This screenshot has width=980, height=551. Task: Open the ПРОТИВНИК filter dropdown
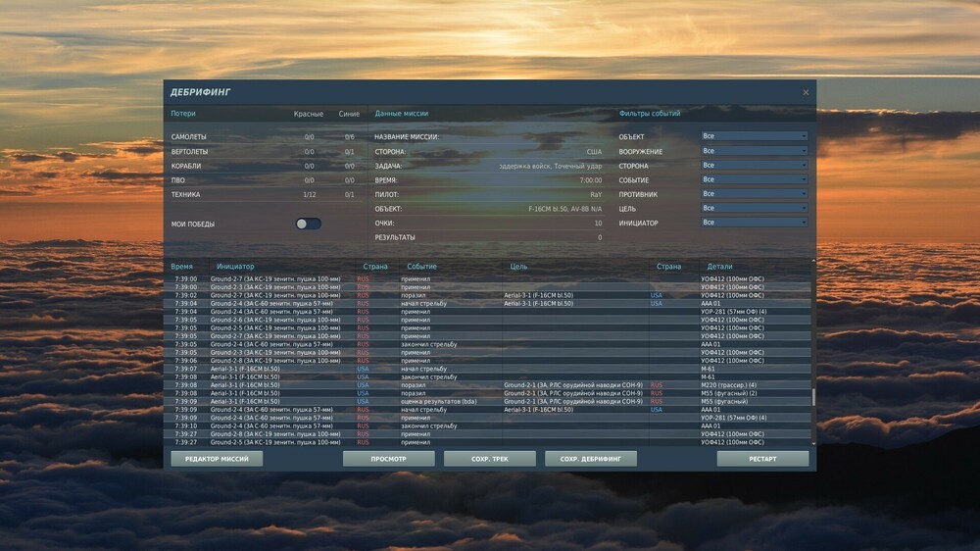point(754,194)
